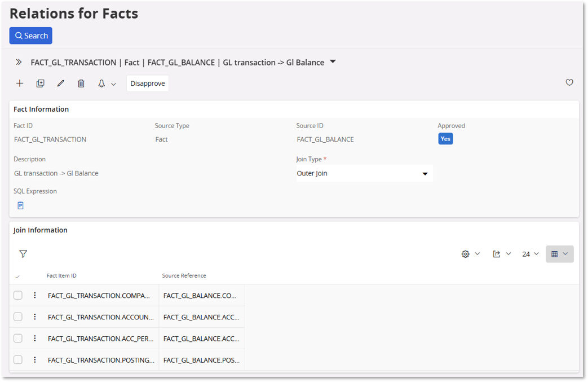Check the FACT_GL_TRANSACTION.POSTING... row checkbox
The image size is (588, 382).
[18, 359]
